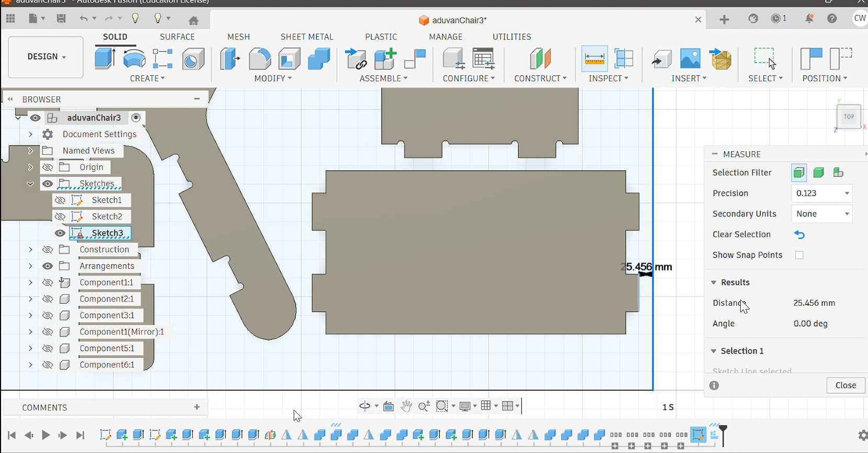Open the notifications bell
This screenshot has width=868, height=453.
[809, 19]
